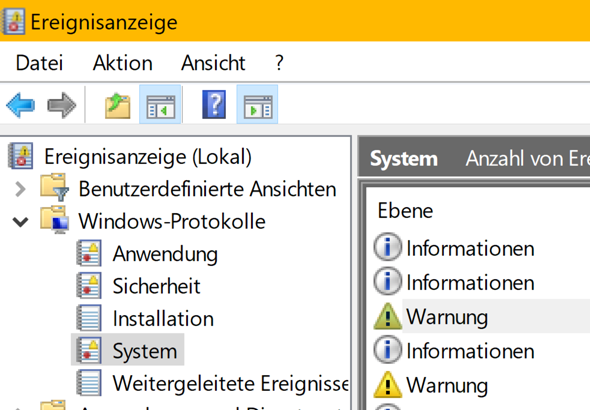590x410 pixels.
Task: Select the third Informationen event text
Action: [x=470, y=351]
